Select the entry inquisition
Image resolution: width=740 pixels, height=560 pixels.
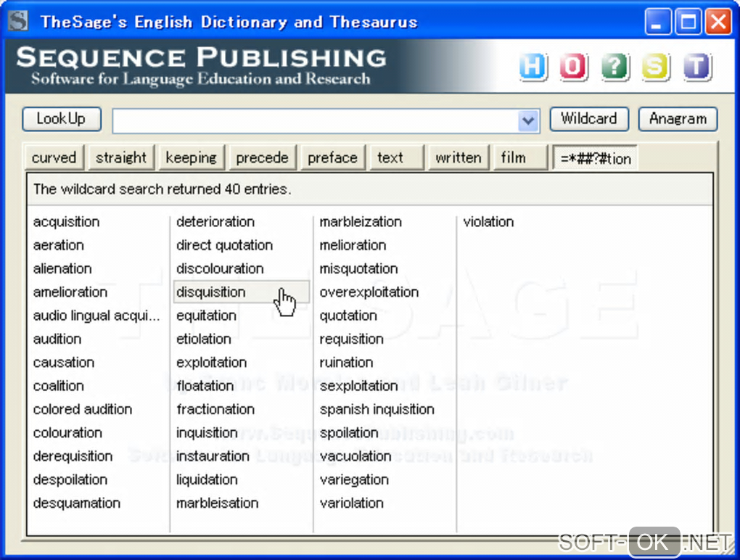point(207,432)
